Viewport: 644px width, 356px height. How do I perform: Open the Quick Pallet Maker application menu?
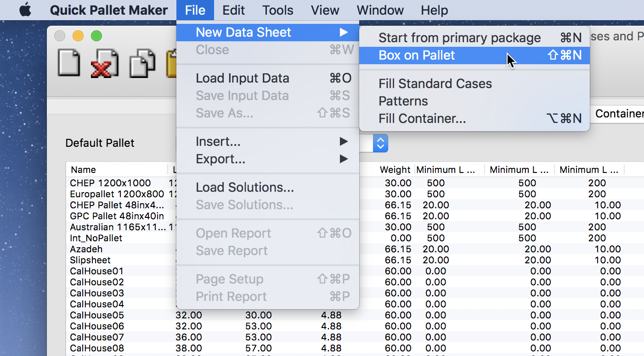[109, 10]
